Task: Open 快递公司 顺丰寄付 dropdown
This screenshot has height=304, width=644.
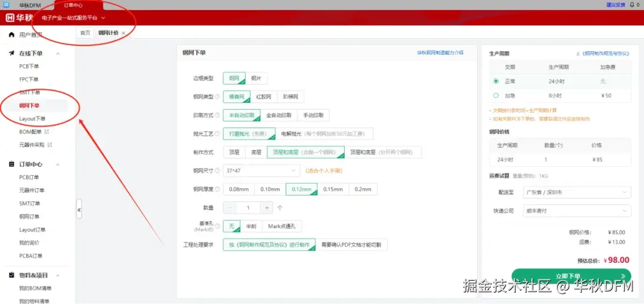Action: [x=577, y=211]
